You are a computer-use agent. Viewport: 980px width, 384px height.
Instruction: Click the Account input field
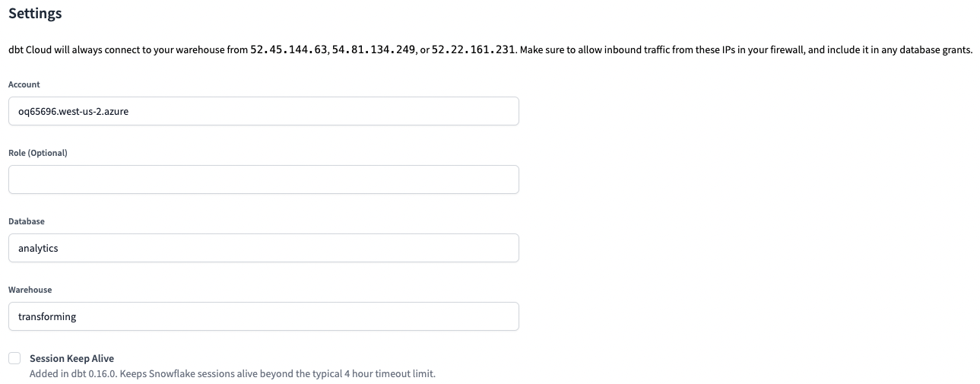click(263, 111)
